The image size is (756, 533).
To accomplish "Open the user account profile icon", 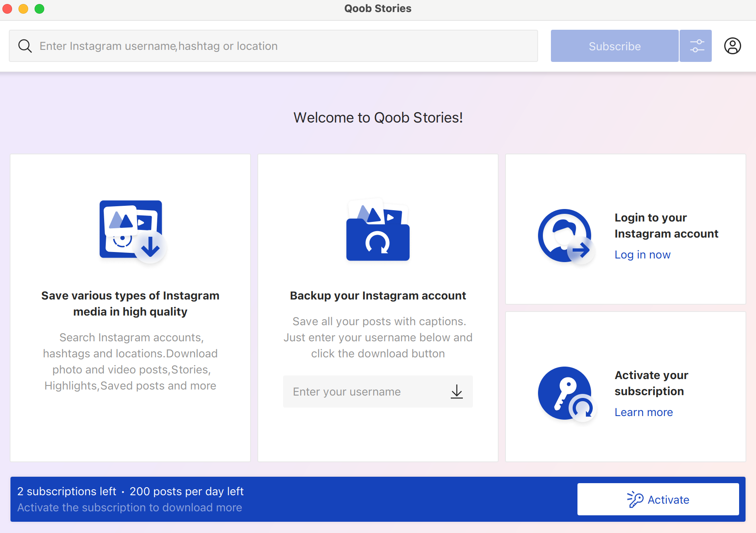I will pos(732,46).
